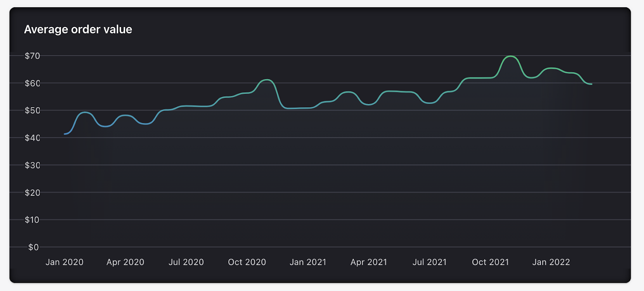The image size is (644, 291).
Task: Select the $40 y-axis label
Action: [33, 138]
